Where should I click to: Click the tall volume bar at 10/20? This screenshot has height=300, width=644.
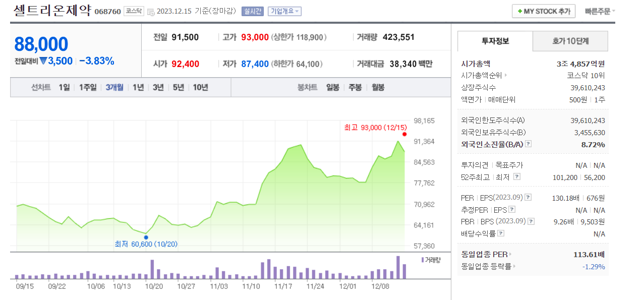pyautogui.click(x=152, y=269)
